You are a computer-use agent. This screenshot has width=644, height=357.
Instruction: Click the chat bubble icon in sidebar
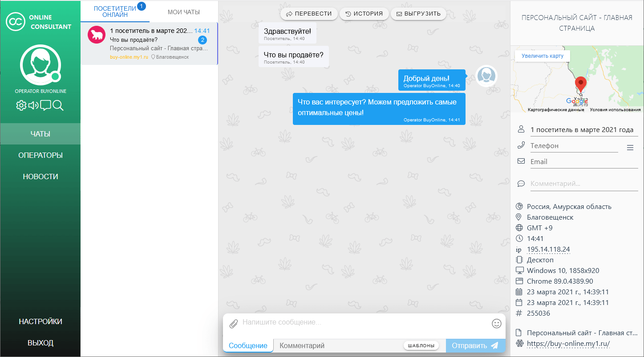pyautogui.click(x=46, y=105)
